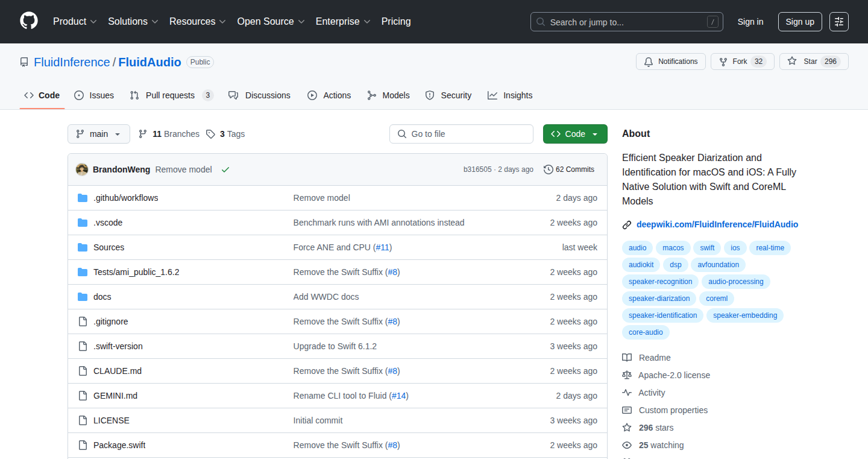This screenshot has height=459, width=868.
Task: Open the GitHub homepage logo
Action: click(29, 22)
